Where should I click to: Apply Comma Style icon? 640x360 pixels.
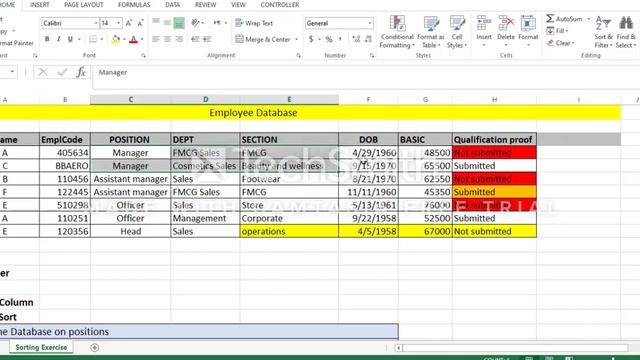coord(340,39)
